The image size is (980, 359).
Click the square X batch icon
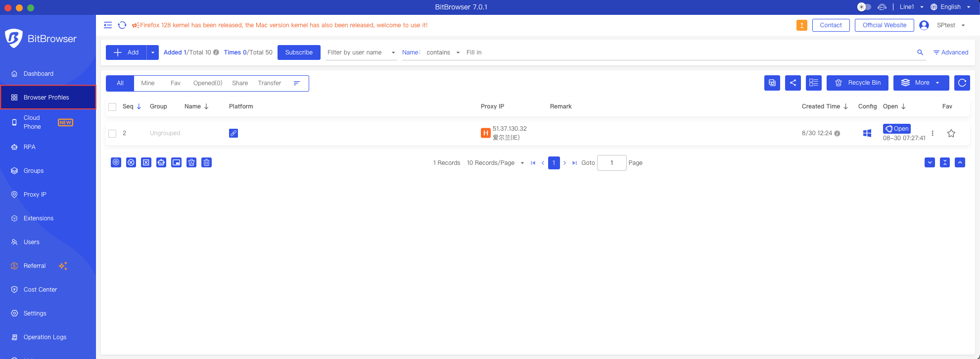click(x=146, y=162)
